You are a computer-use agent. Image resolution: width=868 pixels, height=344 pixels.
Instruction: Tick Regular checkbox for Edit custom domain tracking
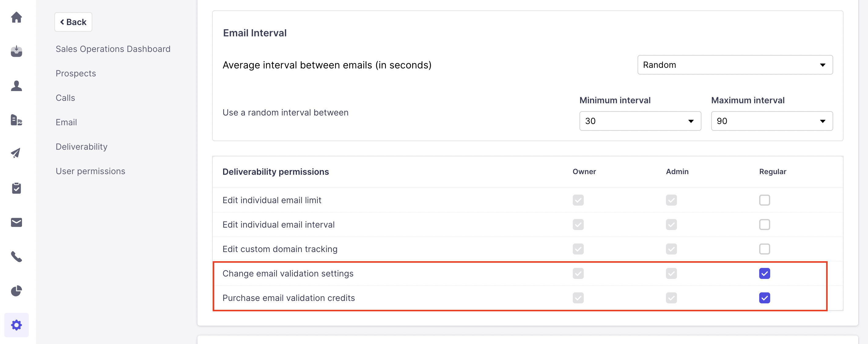pos(764,249)
